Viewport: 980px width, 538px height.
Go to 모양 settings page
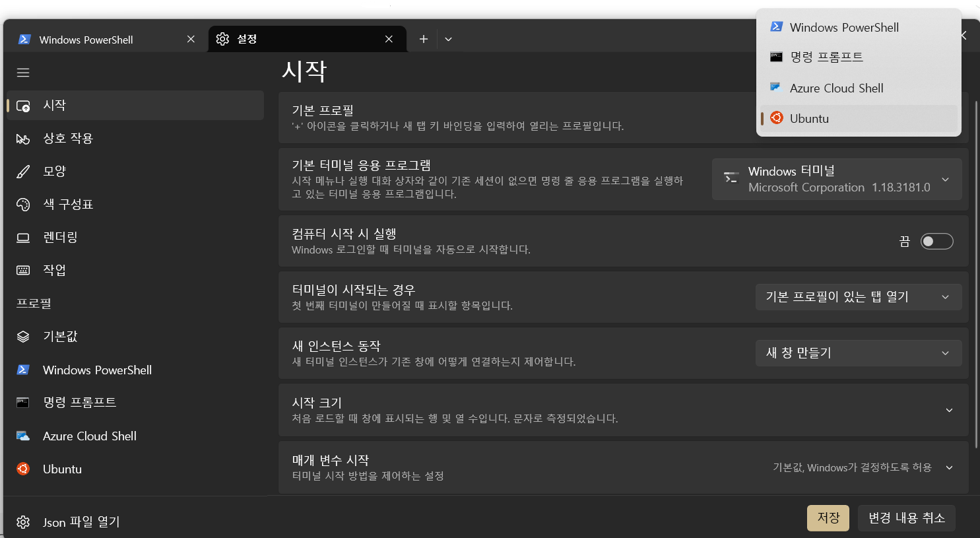[135, 172]
